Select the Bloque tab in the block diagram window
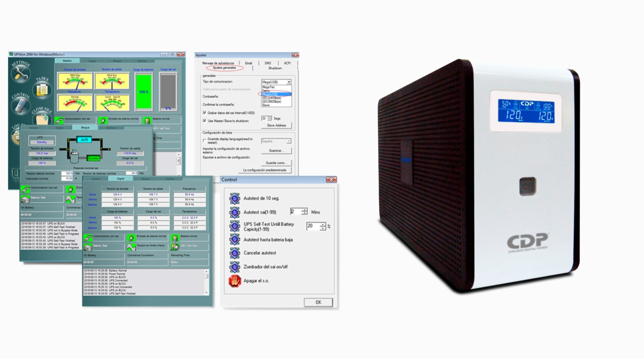 [85, 127]
